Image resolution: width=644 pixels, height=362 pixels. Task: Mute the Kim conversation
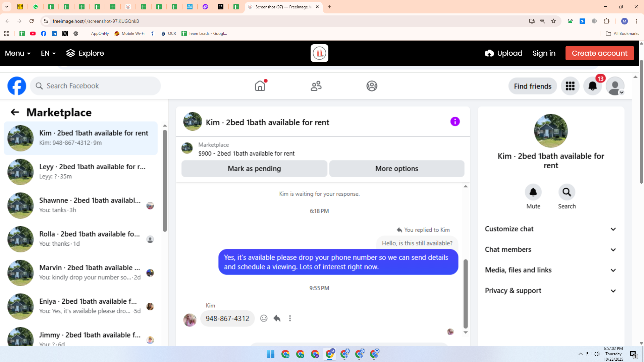coord(533,192)
